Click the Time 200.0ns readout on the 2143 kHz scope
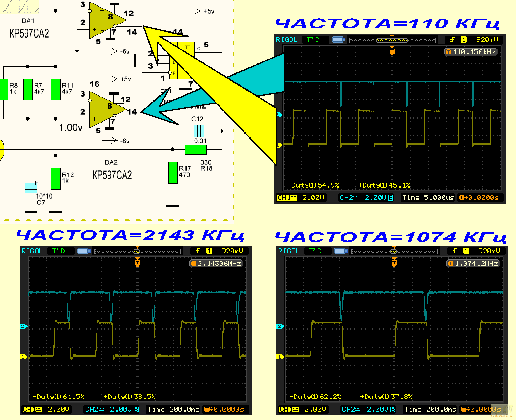 pyautogui.click(x=173, y=409)
